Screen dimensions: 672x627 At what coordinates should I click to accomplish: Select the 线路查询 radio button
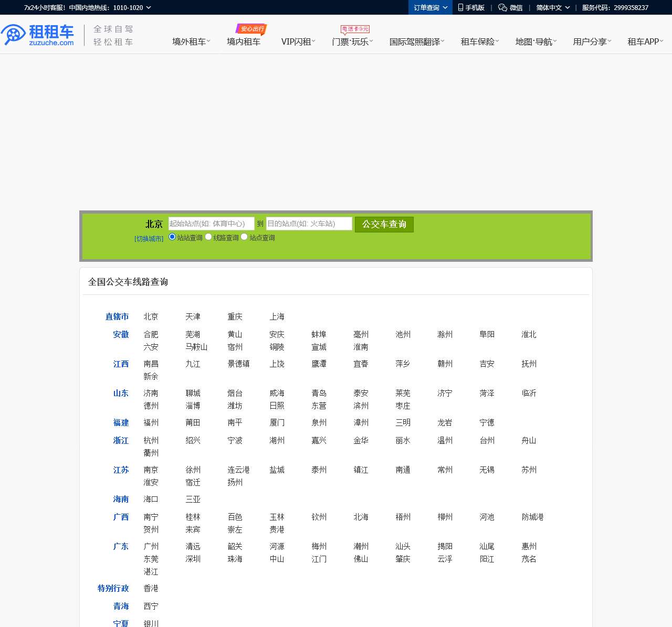tap(208, 237)
